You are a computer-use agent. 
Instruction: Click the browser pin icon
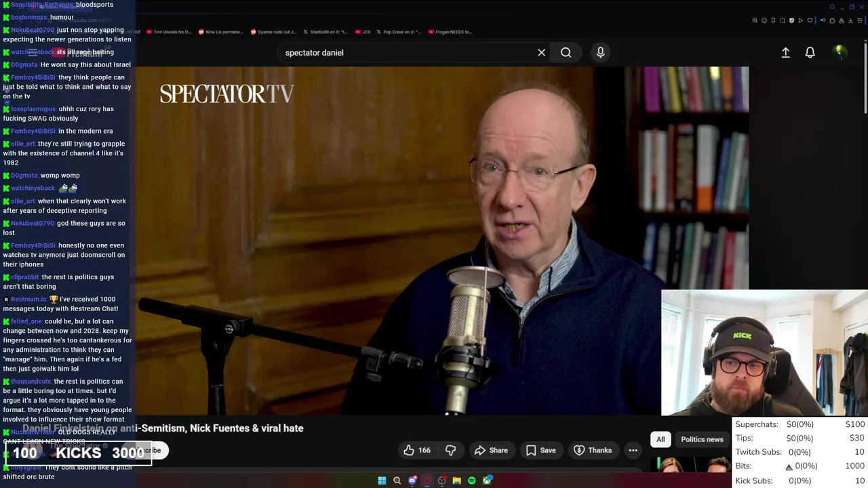tap(773, 20)
